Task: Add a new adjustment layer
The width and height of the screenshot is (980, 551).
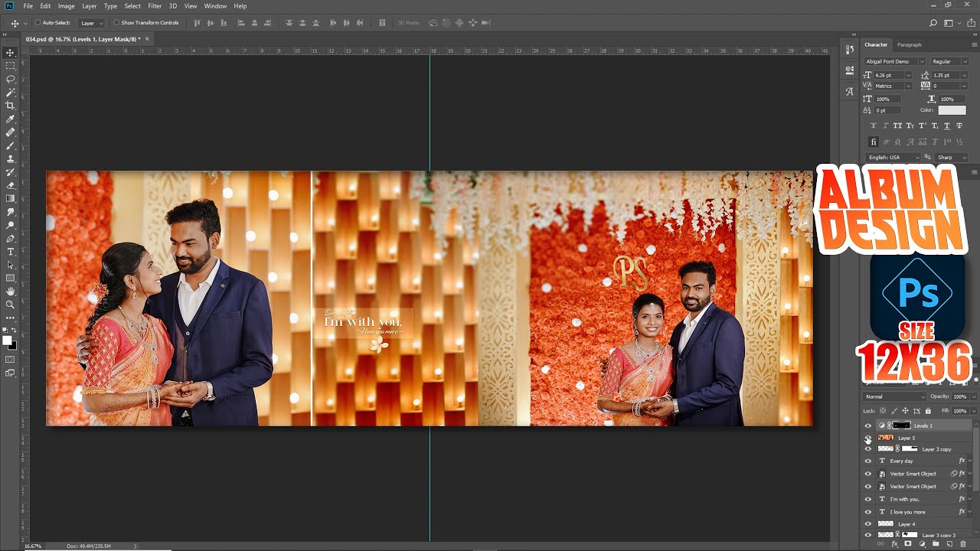Action: tap(922, 544)
